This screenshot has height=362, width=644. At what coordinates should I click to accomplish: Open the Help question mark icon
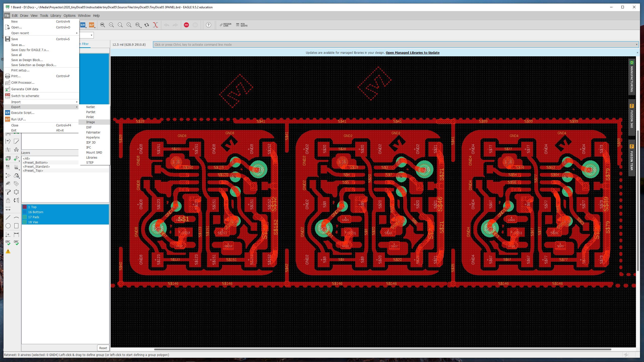(x=208, y=25)
